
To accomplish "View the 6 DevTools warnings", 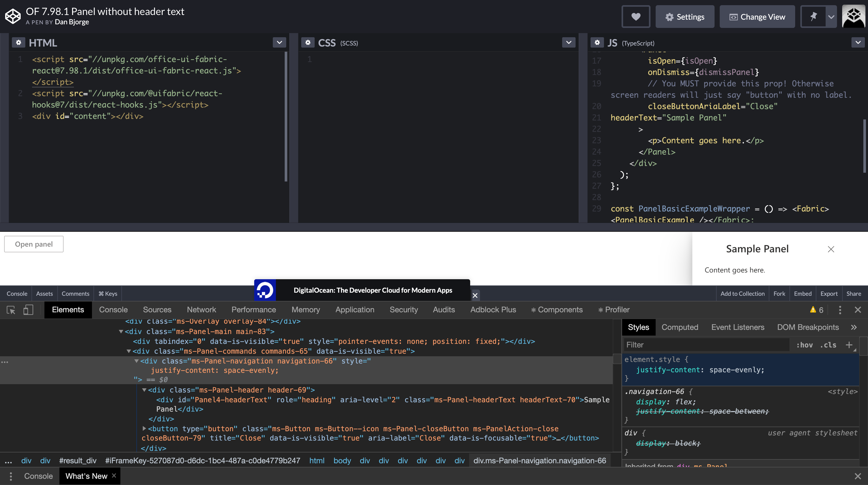I will coord(816,310).
